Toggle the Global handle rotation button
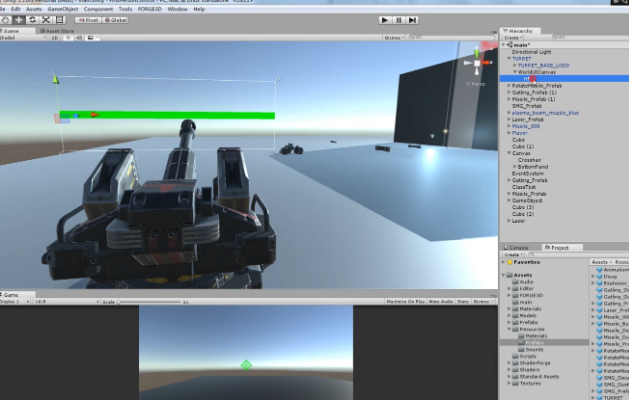Screen dimensions: 629x400 coord(115,20)
